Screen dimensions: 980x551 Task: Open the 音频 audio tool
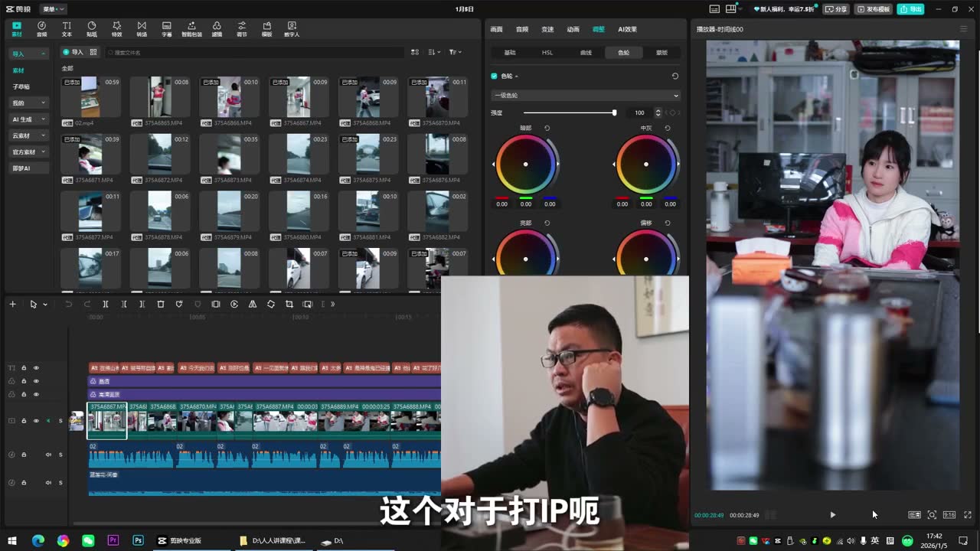coord(41,29)
